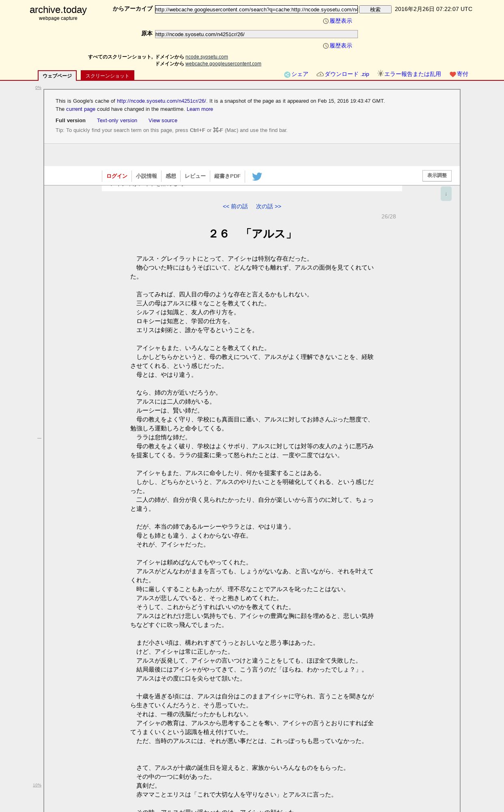This screenshot has height=812, width=504.
Task: Open the 'current page' link
Action: (81, 109)
